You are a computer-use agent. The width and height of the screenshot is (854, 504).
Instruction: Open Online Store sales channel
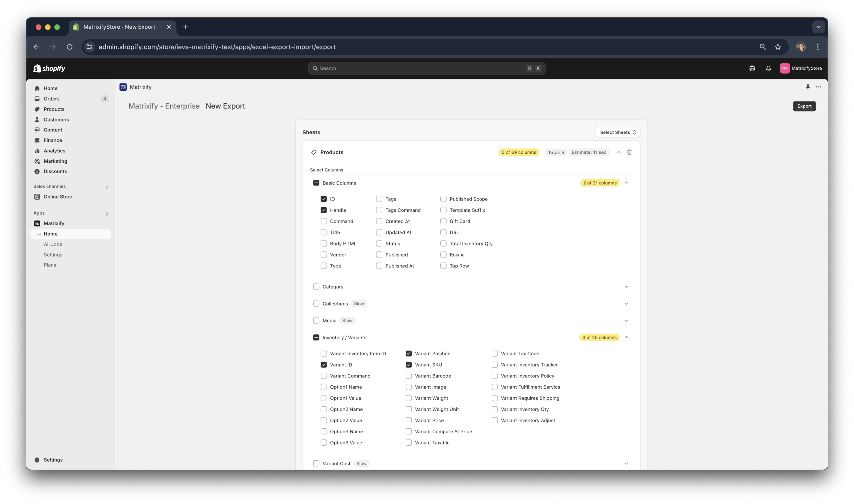pos(58,196)
